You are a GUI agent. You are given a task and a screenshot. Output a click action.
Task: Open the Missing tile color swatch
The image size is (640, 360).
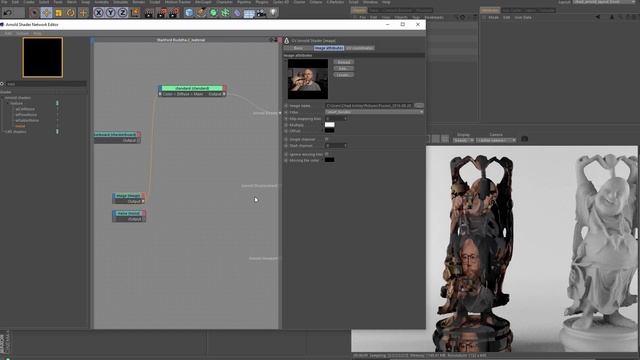329,160
